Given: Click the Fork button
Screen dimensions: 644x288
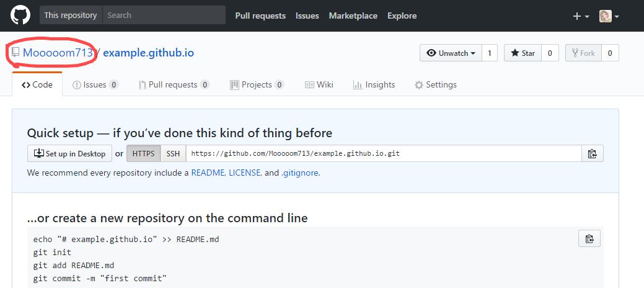Looking at the screenshot, I should pyautogui.click(x=583, y=53).
